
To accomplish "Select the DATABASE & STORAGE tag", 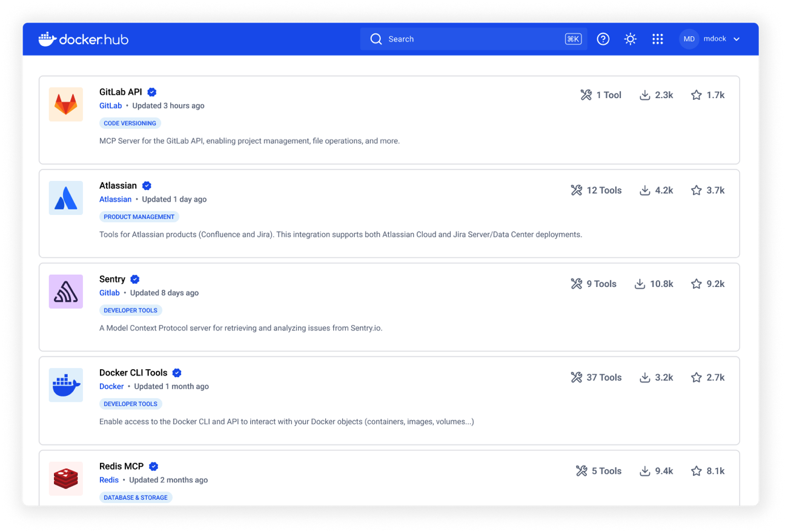I will pyautogui.click(x=136, y=498).
